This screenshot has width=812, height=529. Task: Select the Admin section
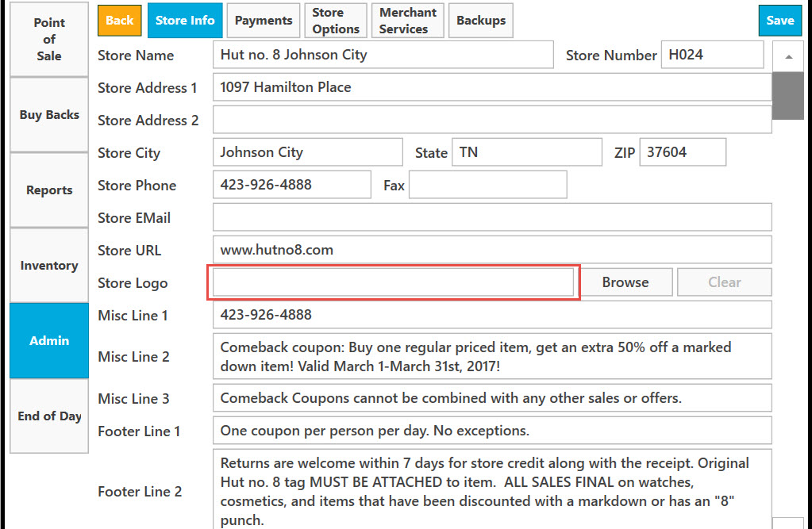pos(49,340)
